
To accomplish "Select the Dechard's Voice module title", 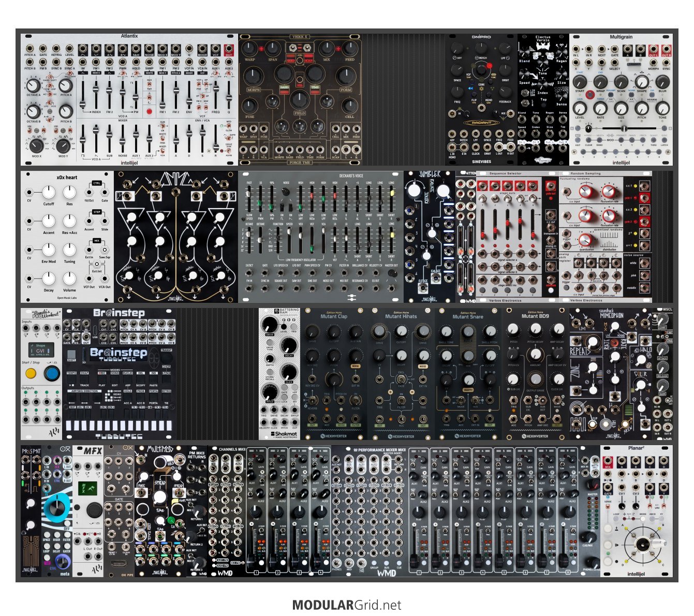I will pyautogui.click(x=351, y=176).
